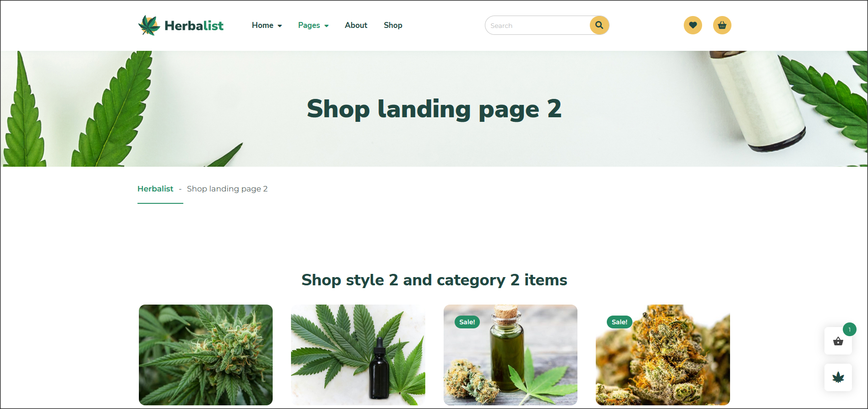Focus the Search input field
The image size is (868, 409).
click(538, 26)
